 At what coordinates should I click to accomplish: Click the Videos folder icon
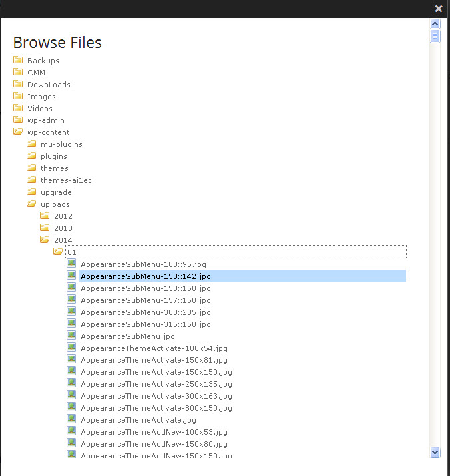tap(18, 108)
